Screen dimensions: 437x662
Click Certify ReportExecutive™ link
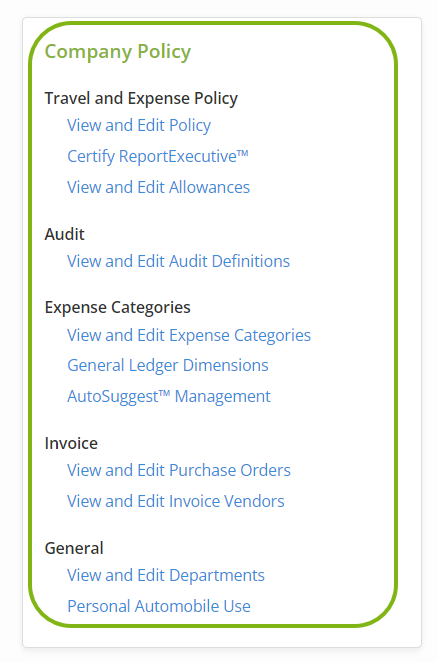(158, 156)
